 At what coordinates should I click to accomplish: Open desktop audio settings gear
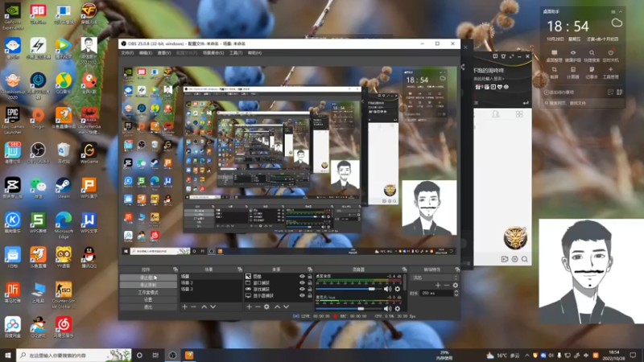[397, 289]
